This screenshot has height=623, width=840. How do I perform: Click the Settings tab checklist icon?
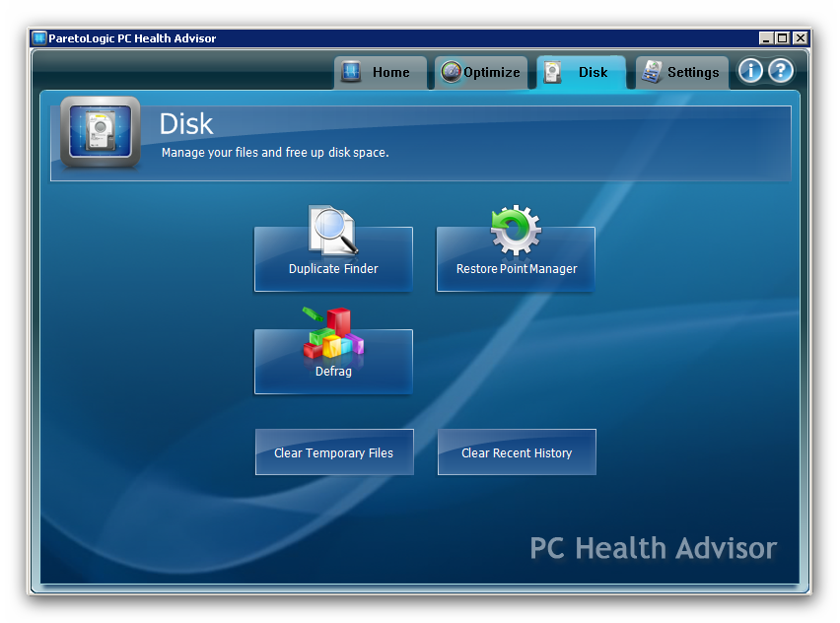tap(652, 72)
